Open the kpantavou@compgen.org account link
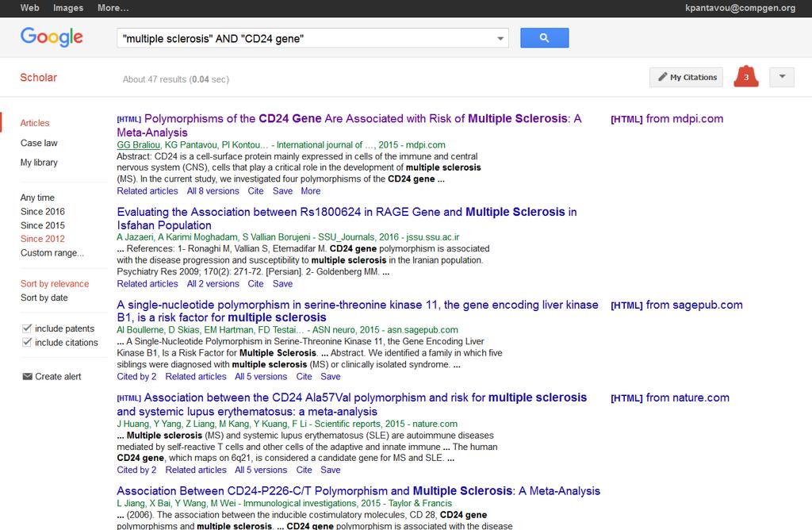The image size is (812, 530). click(740, 8)
